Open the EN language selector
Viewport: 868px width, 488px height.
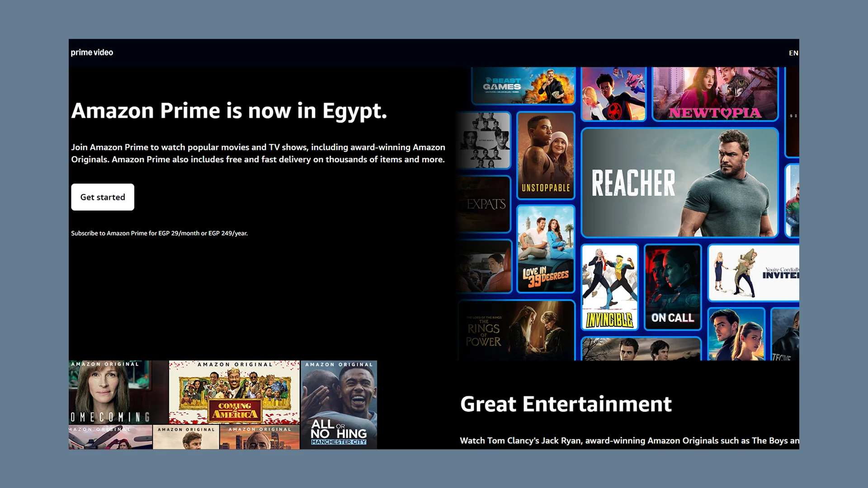[x=794, y=53]
